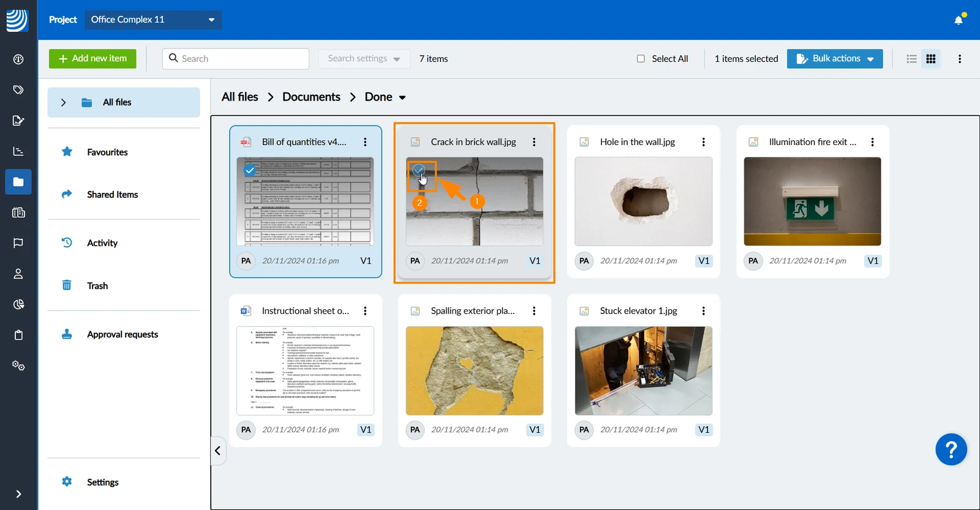
Task: Switch to list view layout
Action: [911, 59]
